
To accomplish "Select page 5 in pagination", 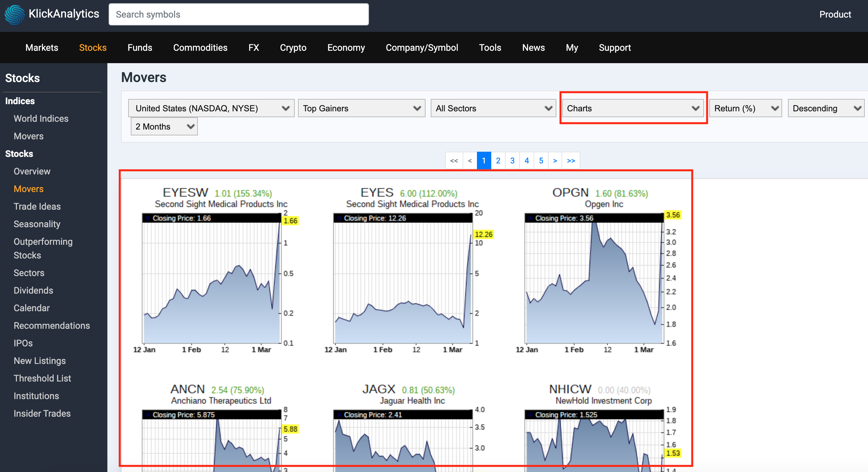I will pos(541,160).
